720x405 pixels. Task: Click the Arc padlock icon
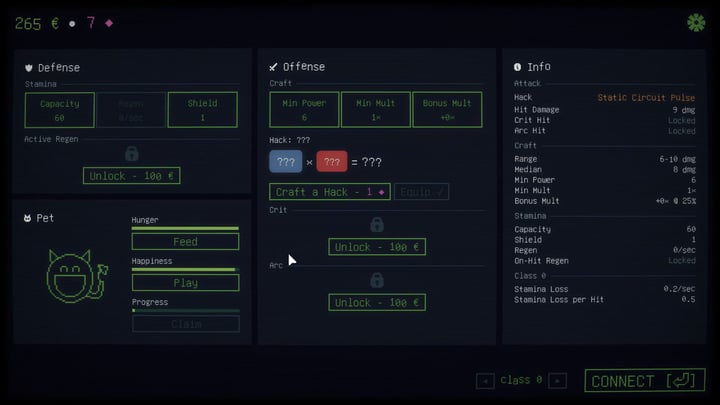377,281
